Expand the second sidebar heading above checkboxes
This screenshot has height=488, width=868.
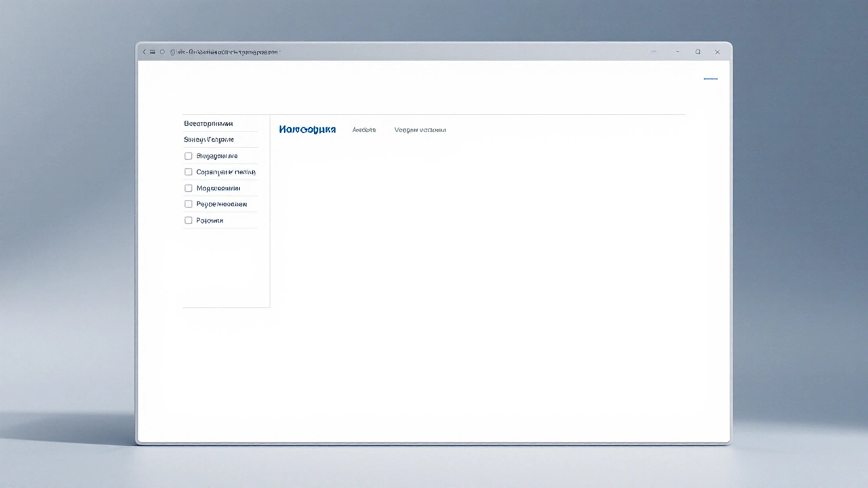click(x=209, y=140)
